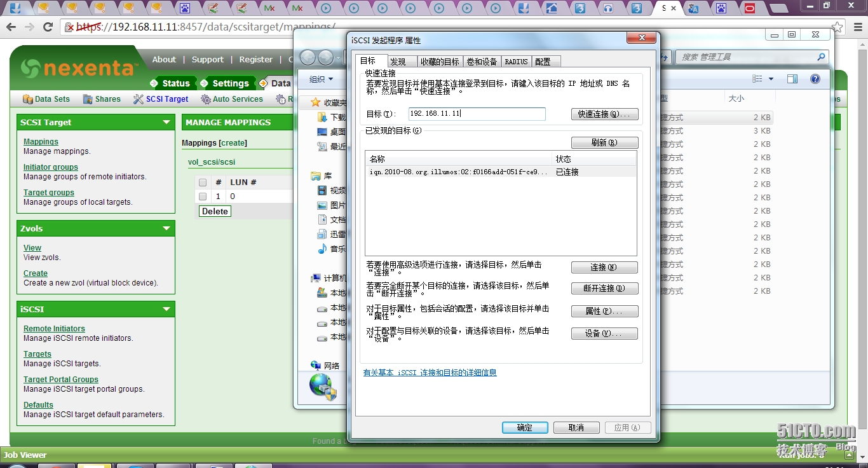Click the Explorer window back arrow
Screen dimensions: 868x468
click(308, 58)
